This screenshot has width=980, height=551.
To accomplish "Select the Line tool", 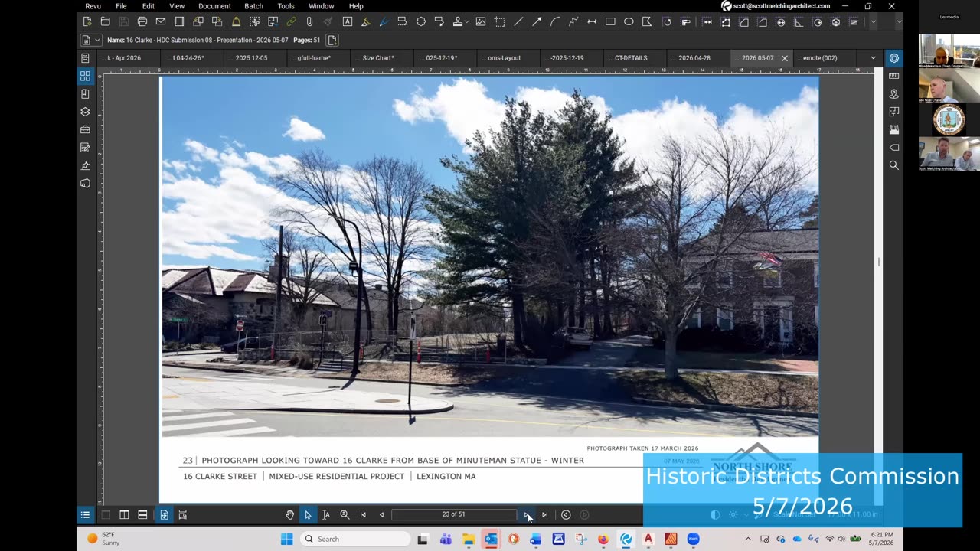I will coord(518,22).
